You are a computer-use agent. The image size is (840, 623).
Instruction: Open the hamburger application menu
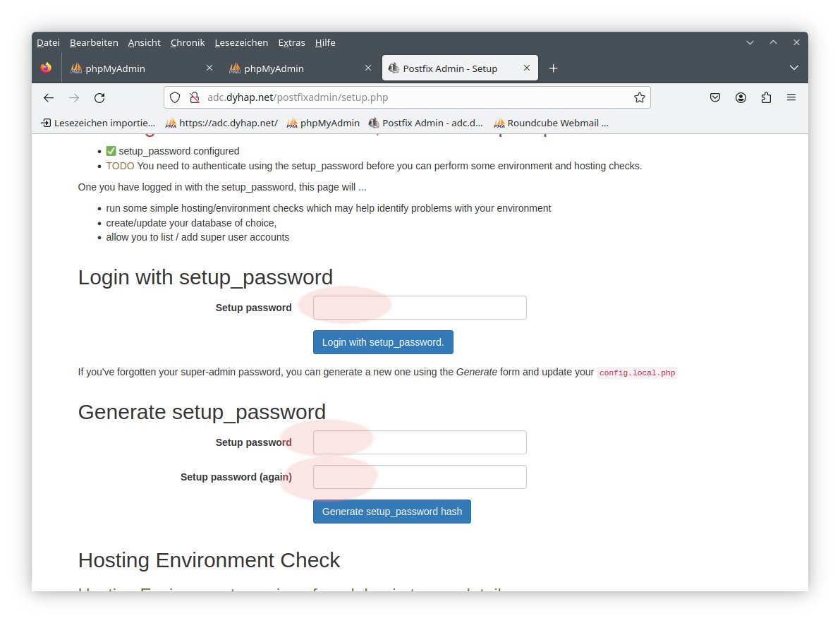point(791,98)
